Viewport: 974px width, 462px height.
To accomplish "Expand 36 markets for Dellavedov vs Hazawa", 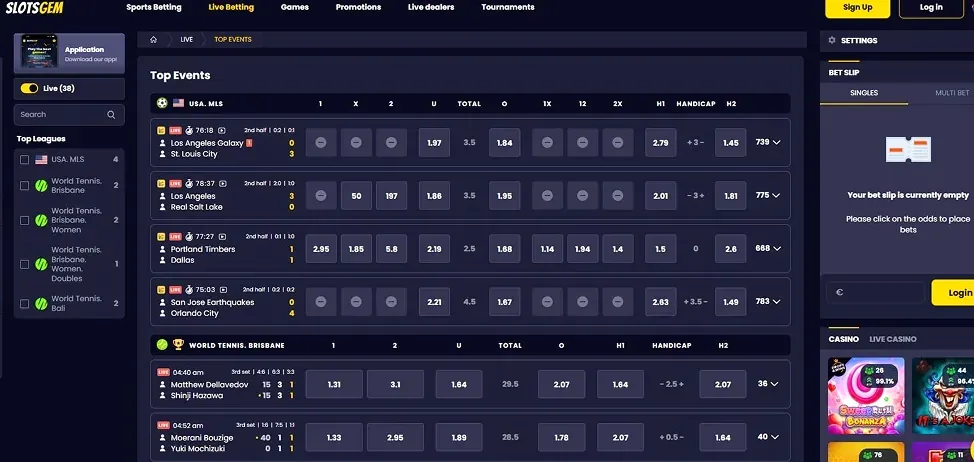I will click(x=768, y=384).
